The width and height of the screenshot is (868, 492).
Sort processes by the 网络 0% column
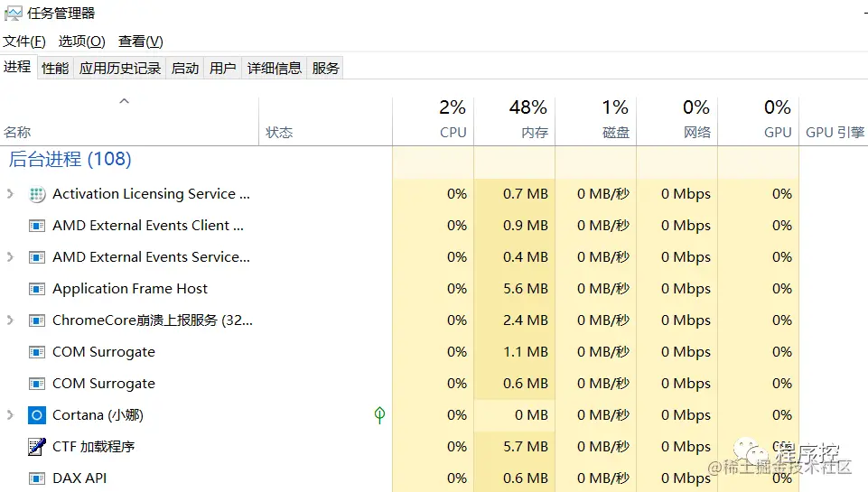click(x=677, y=122)
